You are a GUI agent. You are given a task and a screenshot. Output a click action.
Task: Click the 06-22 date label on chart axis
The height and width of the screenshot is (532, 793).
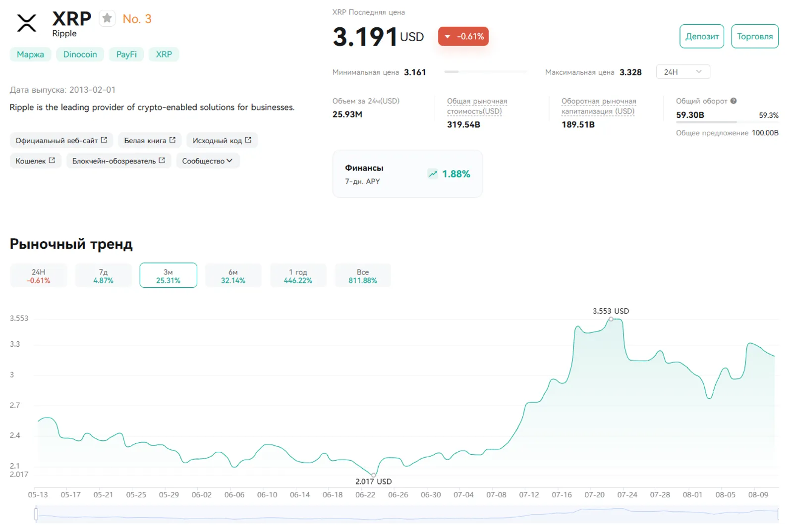[365, 495]
